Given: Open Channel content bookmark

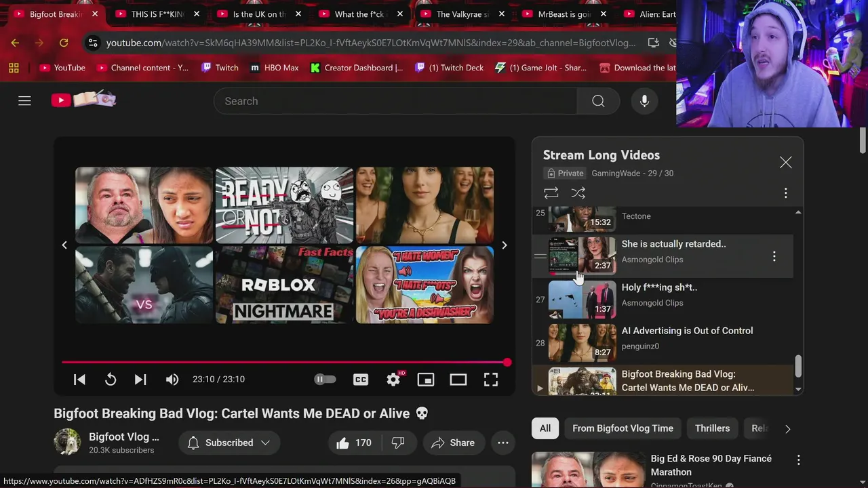Looking at the screenshot, I should [142, 68].
